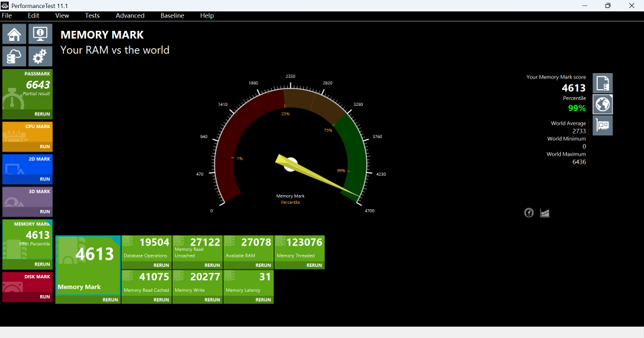
Task: Click the orange Percentile label under gauge
Action: (x=290, y=203)
